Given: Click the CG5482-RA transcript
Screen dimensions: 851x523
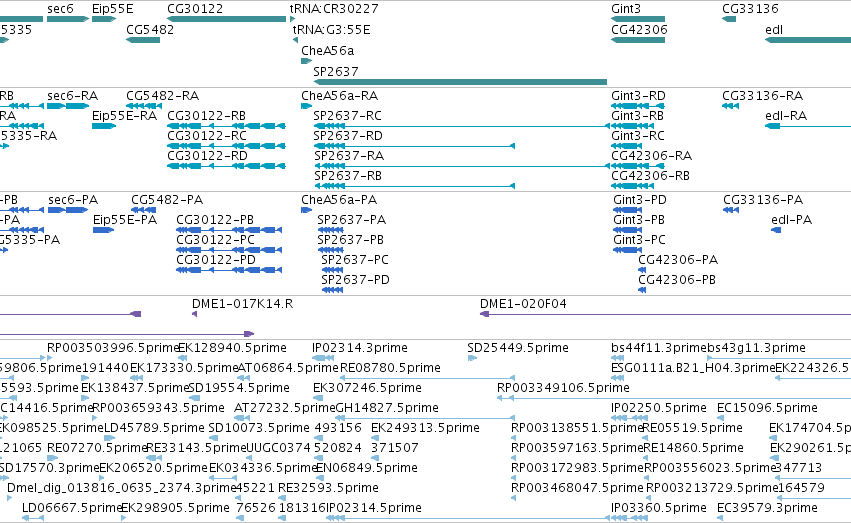Looking at the screenshot, I should 143,106.
